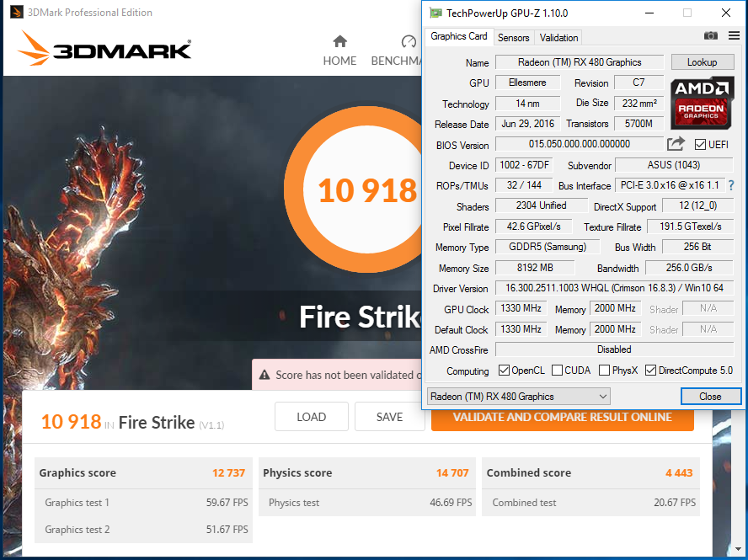Click the Bus Width 256 Bit field
748x560 pixels.
[x=698, y=247]
